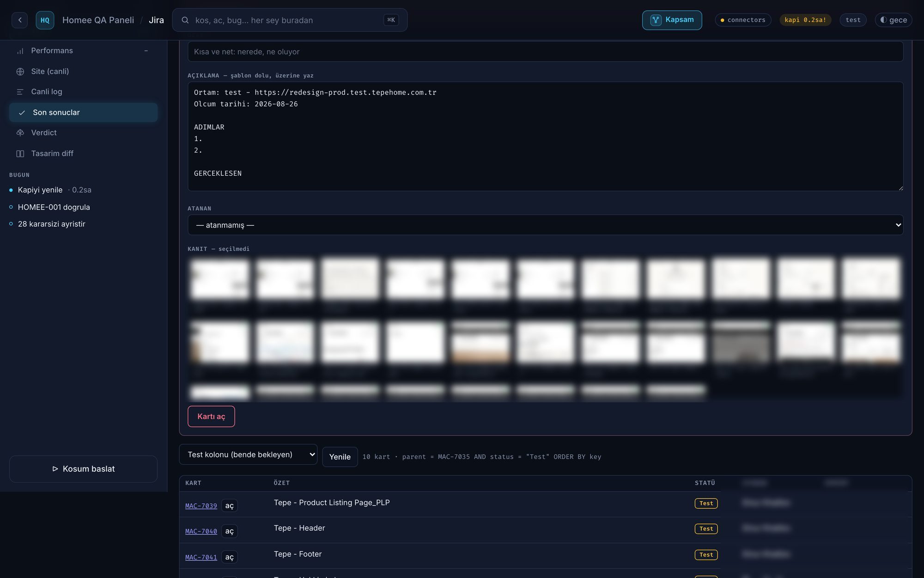The width and height of the screenshot is (924, 578).
Task: Open the Atanan assignee dropdown
Action: 545,225
